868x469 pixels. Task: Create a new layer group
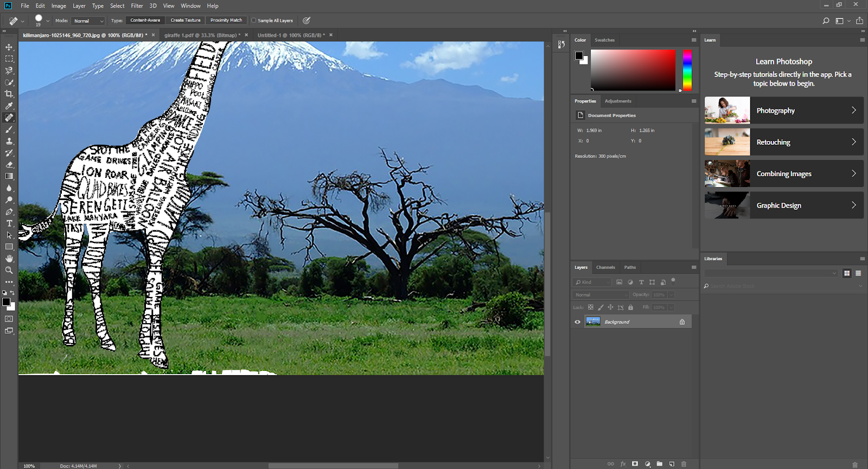pyautogui.click(x=659, y=464)
